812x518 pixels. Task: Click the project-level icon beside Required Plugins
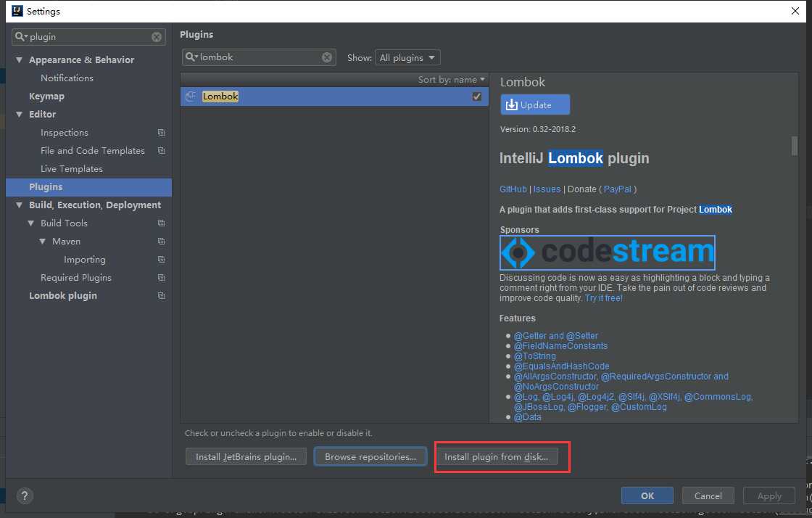161,278
